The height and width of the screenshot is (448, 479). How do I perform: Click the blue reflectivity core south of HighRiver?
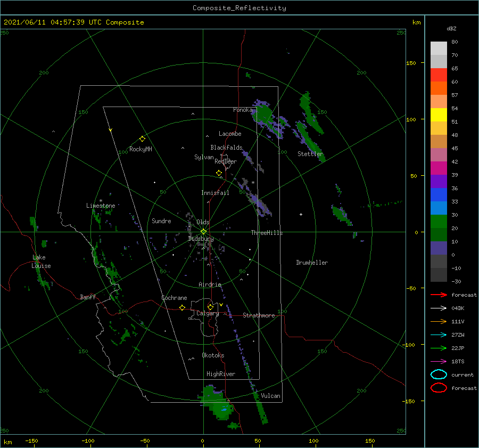pyautogui.click(x=224, y=409)
